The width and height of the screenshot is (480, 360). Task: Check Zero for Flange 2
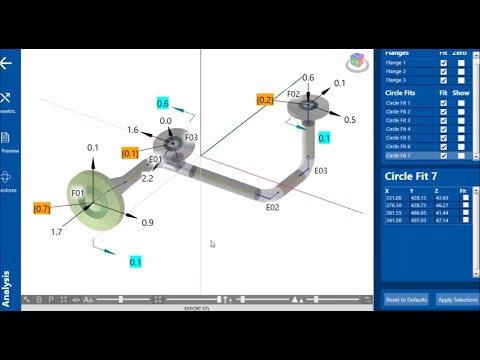click(461, 71)
